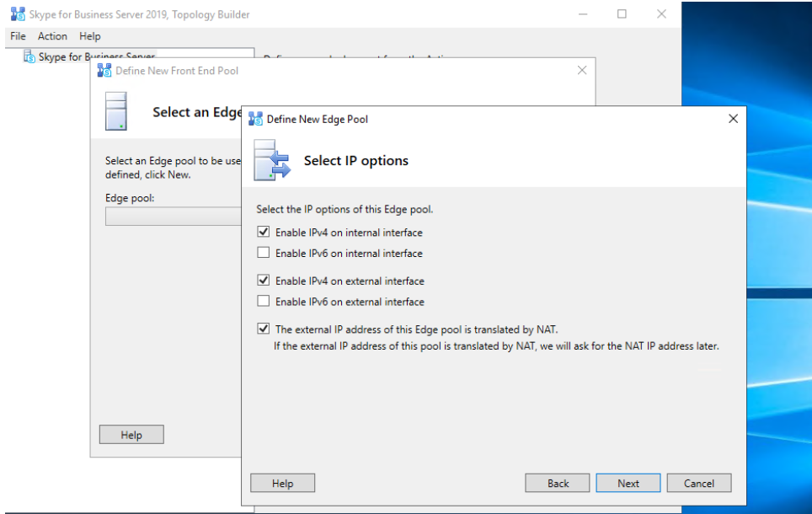The height and width of the screenshot is (514, 812).
Task: Enable IPv6 on external interface
Action: tap(264, 302)
